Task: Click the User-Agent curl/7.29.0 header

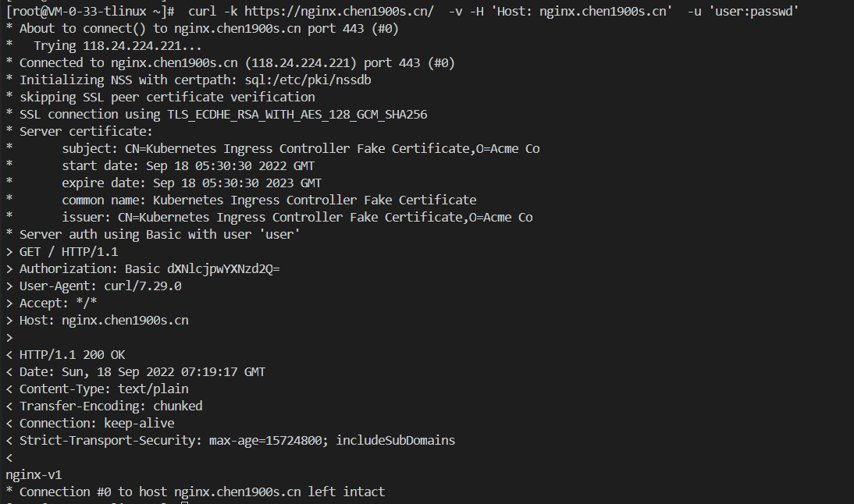Action: (x=100, y=286)
